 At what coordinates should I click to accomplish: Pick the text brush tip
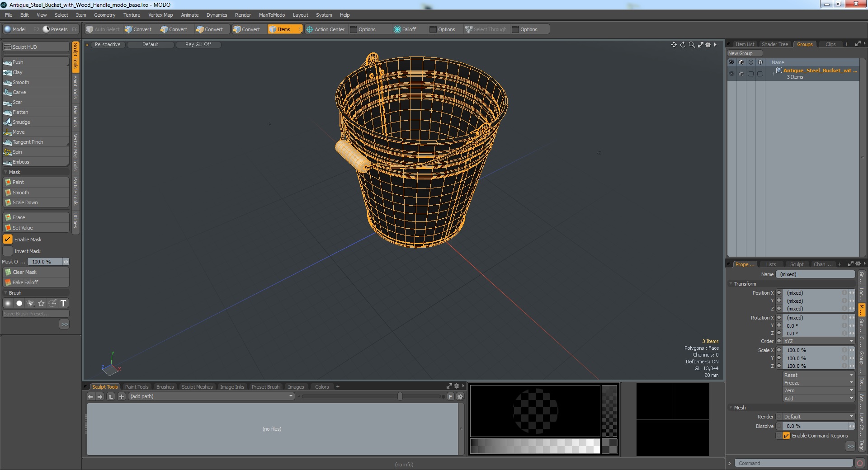(63, 303)
